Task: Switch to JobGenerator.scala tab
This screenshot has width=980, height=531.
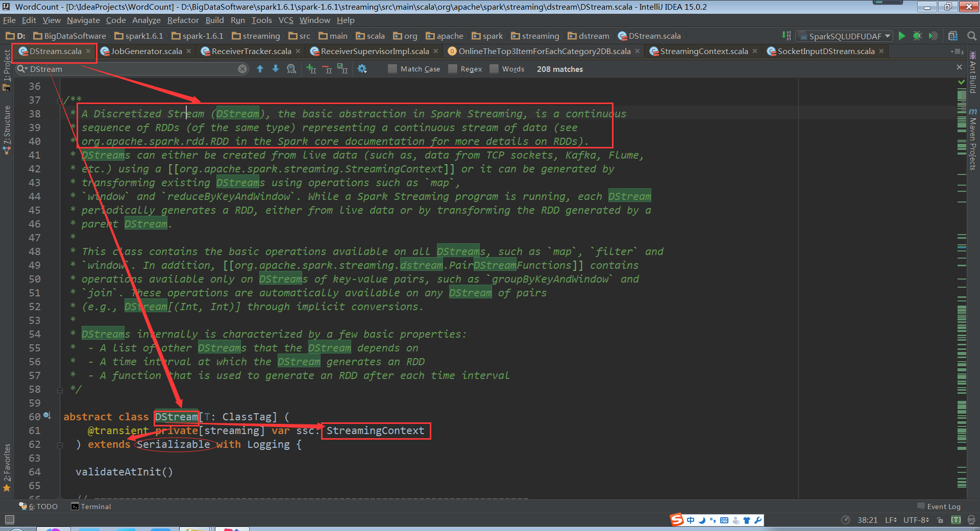Action: coord(146,52)
